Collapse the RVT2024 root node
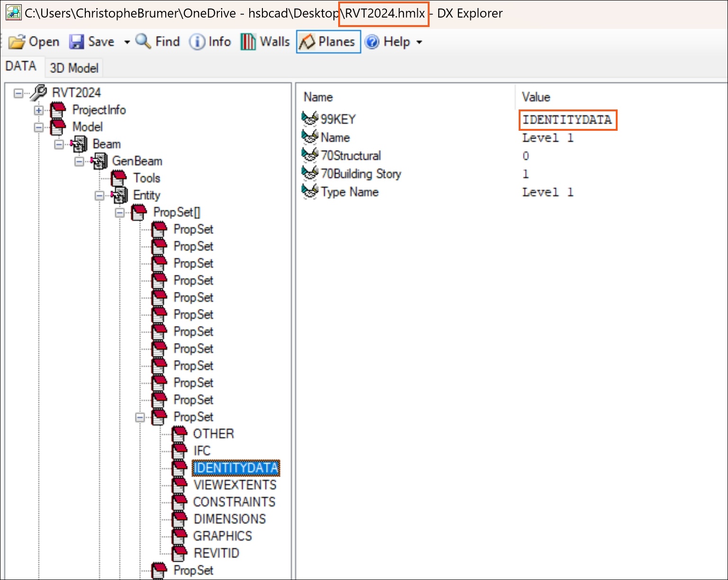This screenshot has height=580, width=728. tap(18, 93)
